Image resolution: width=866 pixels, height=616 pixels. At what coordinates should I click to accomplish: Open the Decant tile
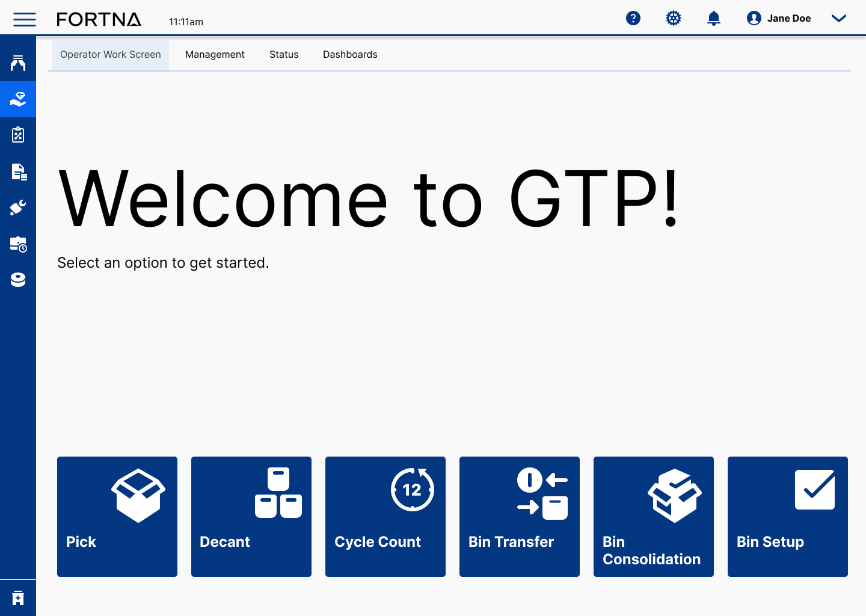click(x=251, y=517)
